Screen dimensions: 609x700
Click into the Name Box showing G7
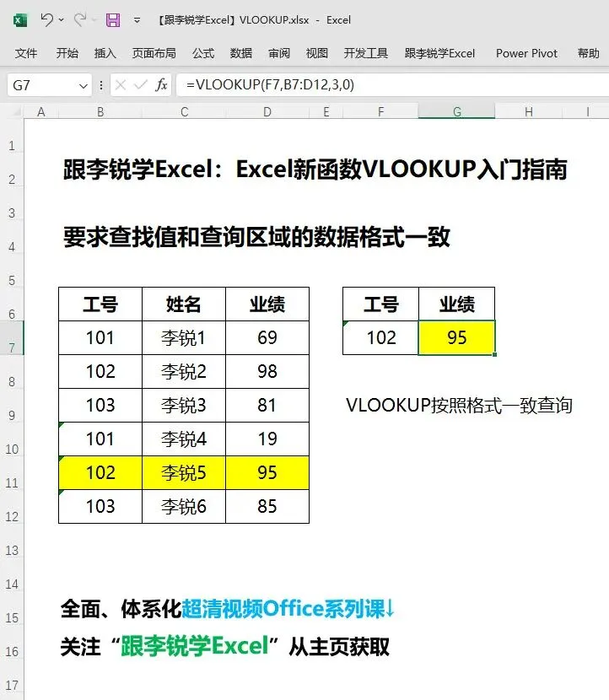coord(42,85)
